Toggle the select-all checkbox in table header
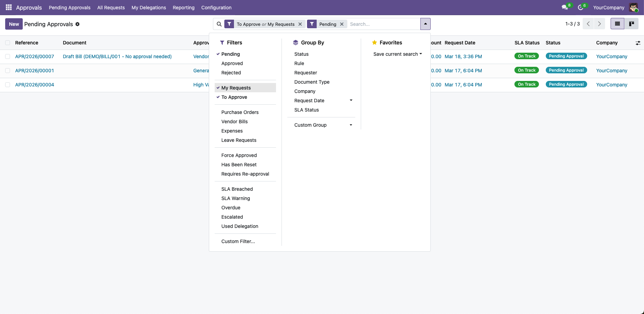Image resolution: width=644 pixels, height=314 pixels. (x=8, y=42)
